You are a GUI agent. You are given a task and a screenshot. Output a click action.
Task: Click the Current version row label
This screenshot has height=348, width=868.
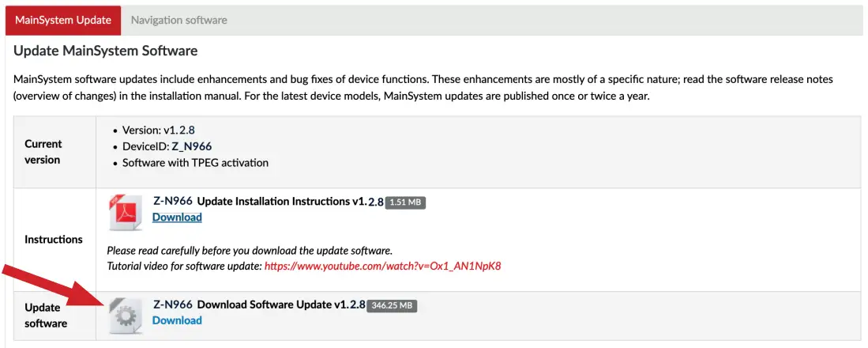43,152
